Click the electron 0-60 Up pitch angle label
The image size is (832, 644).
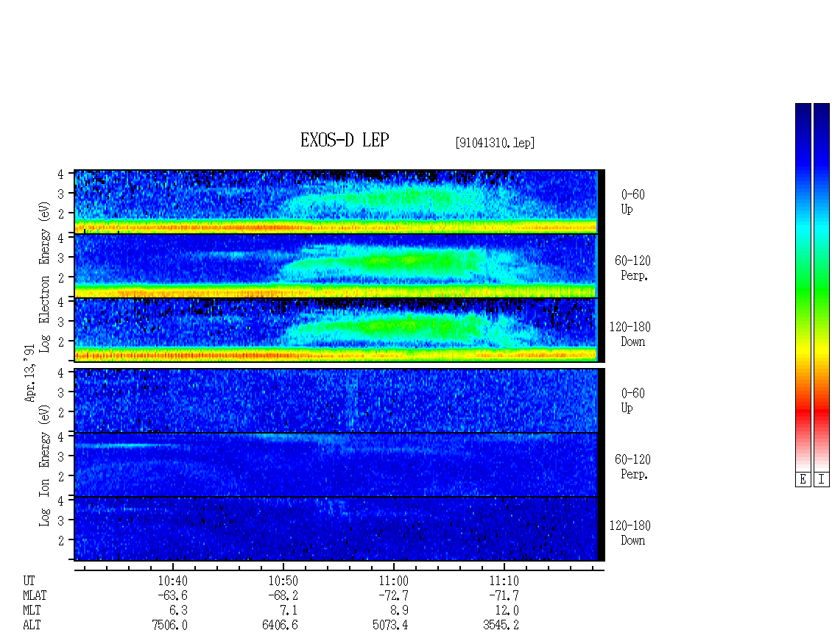(632, 202)
